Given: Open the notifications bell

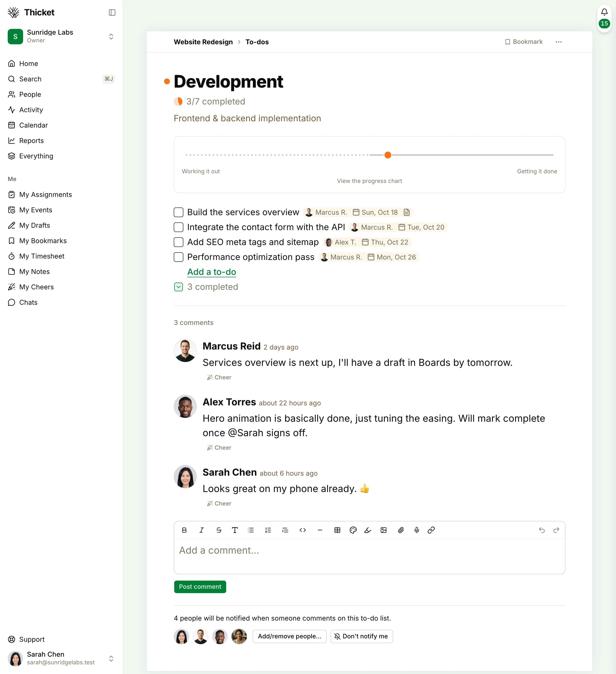Looking at the screenshot, I should (x=604, y=12).
